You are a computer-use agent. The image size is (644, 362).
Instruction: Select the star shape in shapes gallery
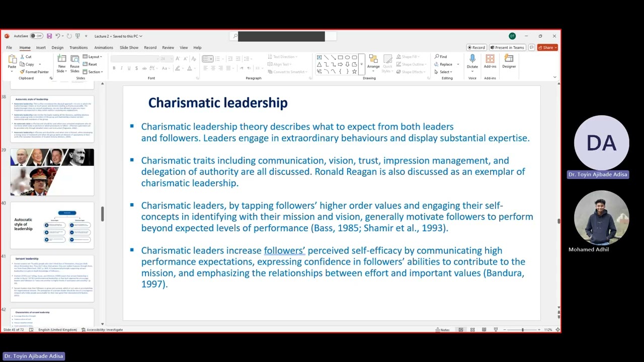[x=354, y=71]
